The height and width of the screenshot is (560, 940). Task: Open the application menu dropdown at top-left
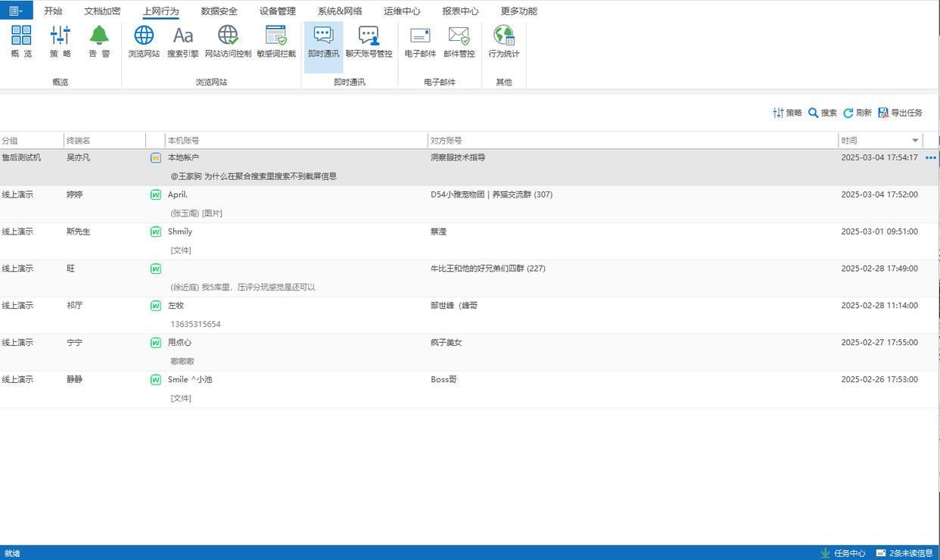(x=16, y=11)
